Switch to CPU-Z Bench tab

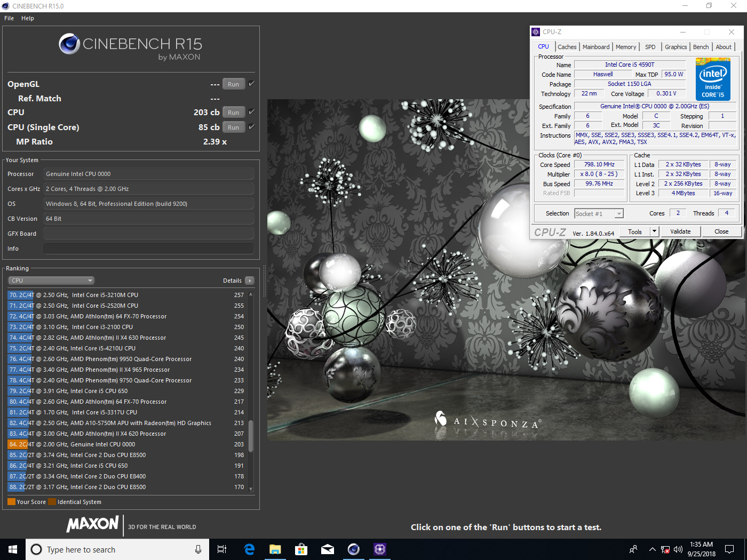pos(701,47)
